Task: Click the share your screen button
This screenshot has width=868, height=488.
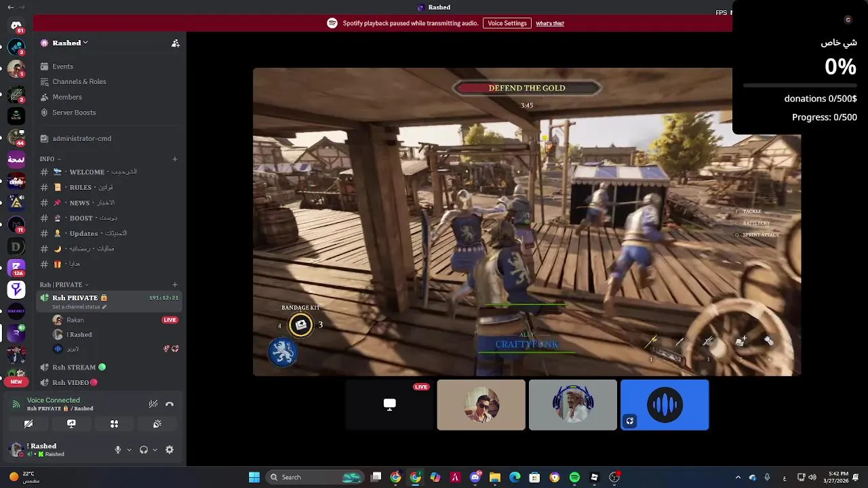Action: (x=71, y=424)
